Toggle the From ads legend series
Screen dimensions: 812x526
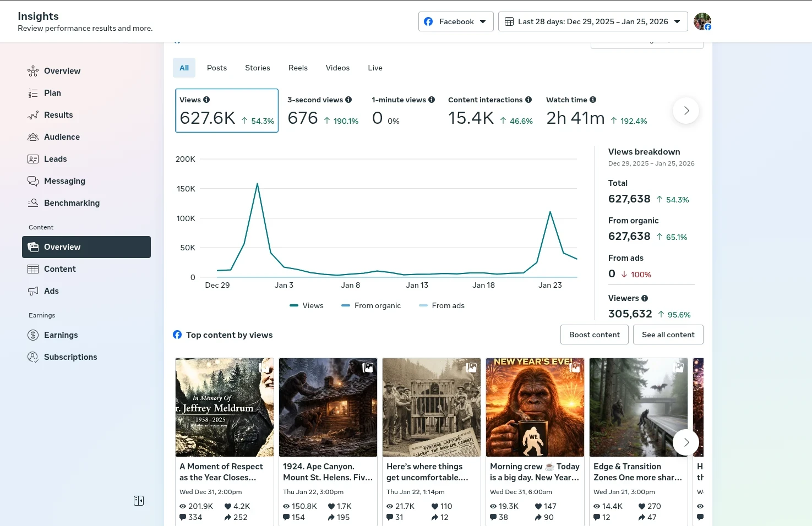(x=442, y=305)
